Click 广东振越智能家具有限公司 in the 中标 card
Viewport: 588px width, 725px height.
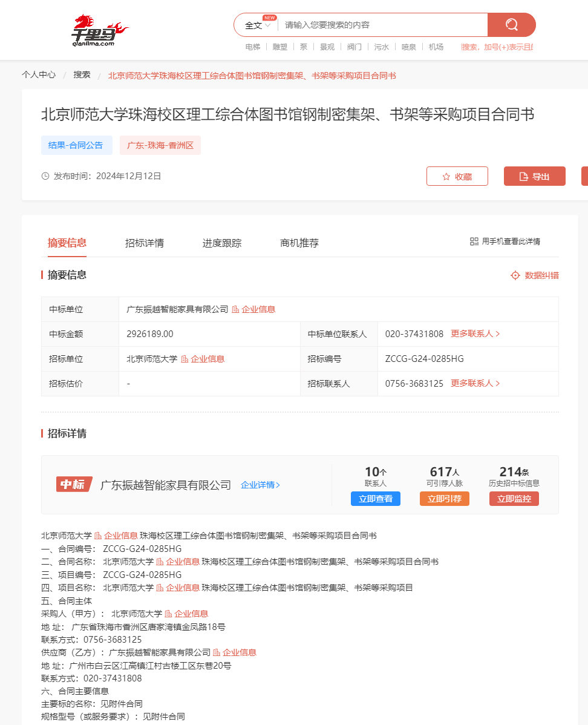(166, 485)
